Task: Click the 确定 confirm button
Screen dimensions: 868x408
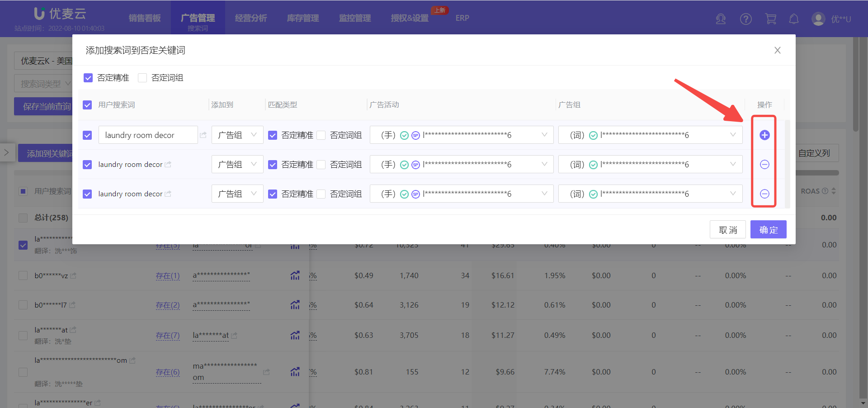Action: [768, 230]
